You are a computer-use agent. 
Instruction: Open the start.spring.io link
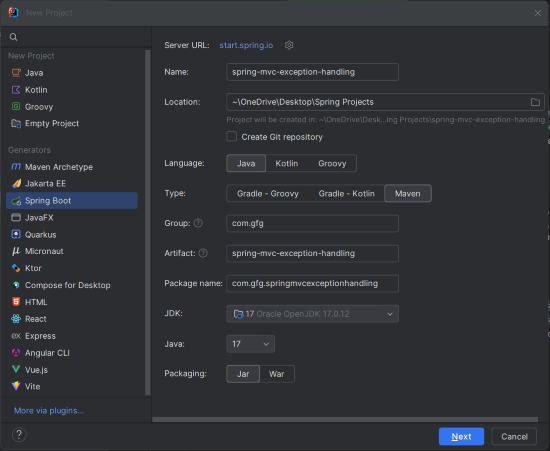coord(246,45)
